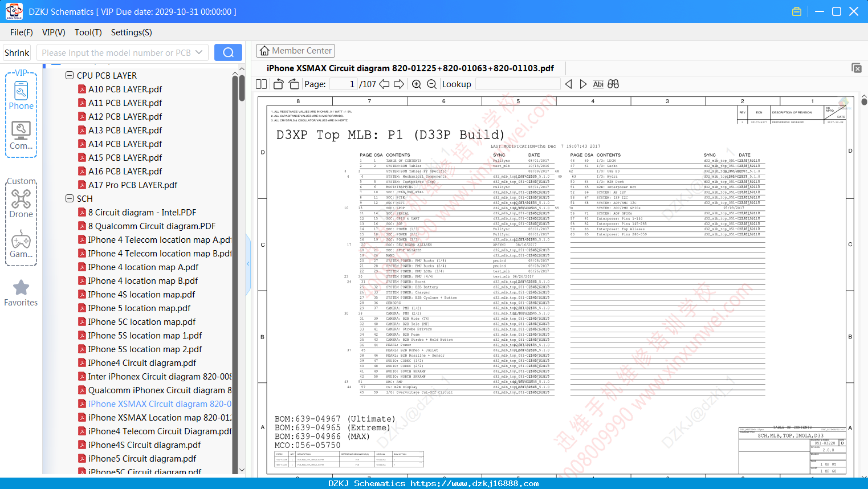This screenshot has height=489, width=868.
Task: Open iPhone4S Circuit diagram.pdf
Action: click(x=144, y=445)
